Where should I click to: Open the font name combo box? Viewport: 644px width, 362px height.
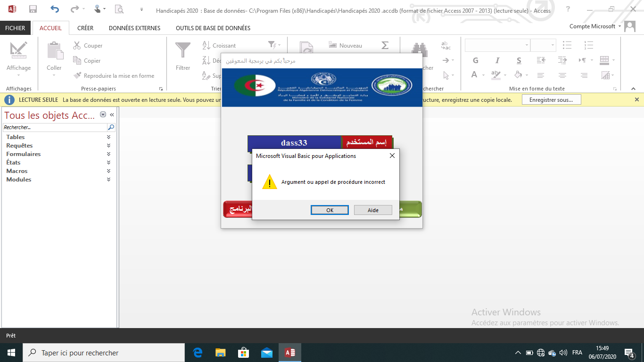[497, 45]
